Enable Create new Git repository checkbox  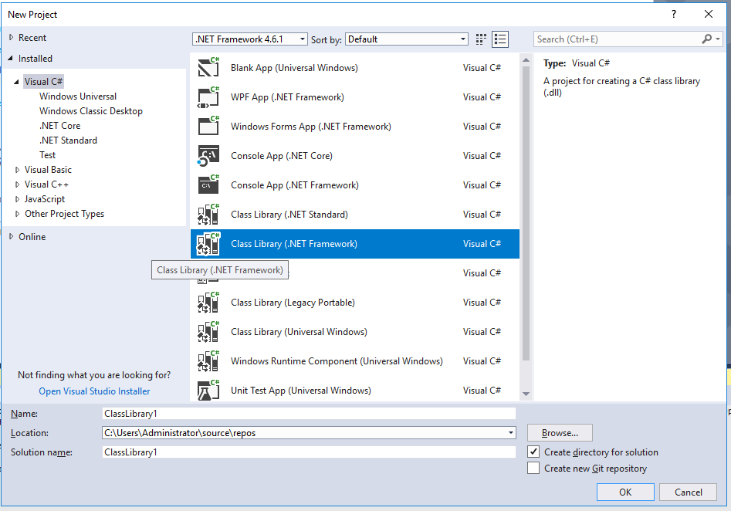(533, 468)
